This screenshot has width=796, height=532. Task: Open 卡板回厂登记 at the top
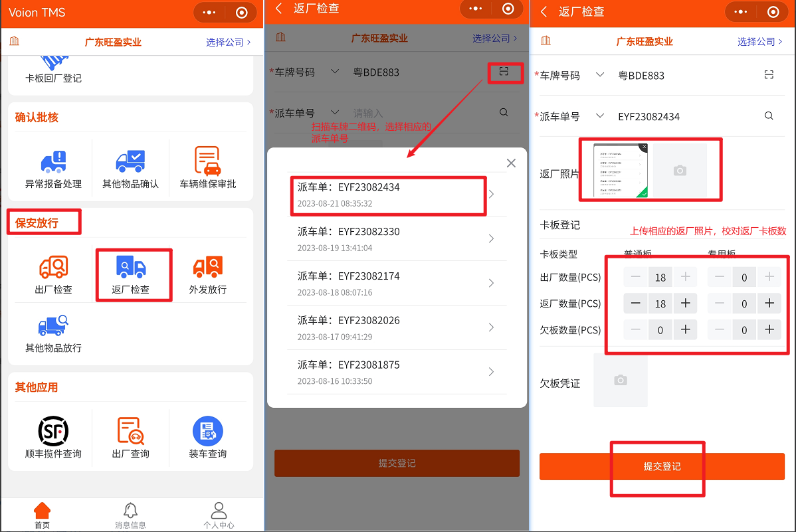coord(53,70)
